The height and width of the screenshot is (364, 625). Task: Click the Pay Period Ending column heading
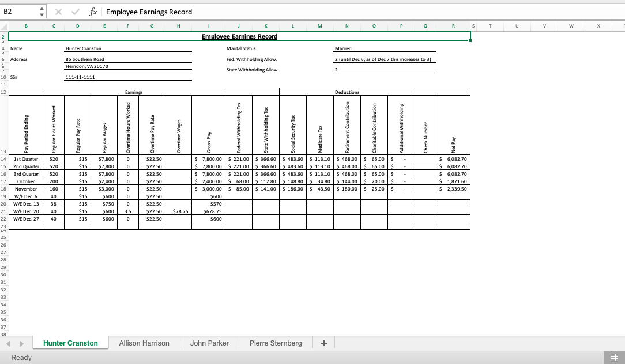pos(26,125)
